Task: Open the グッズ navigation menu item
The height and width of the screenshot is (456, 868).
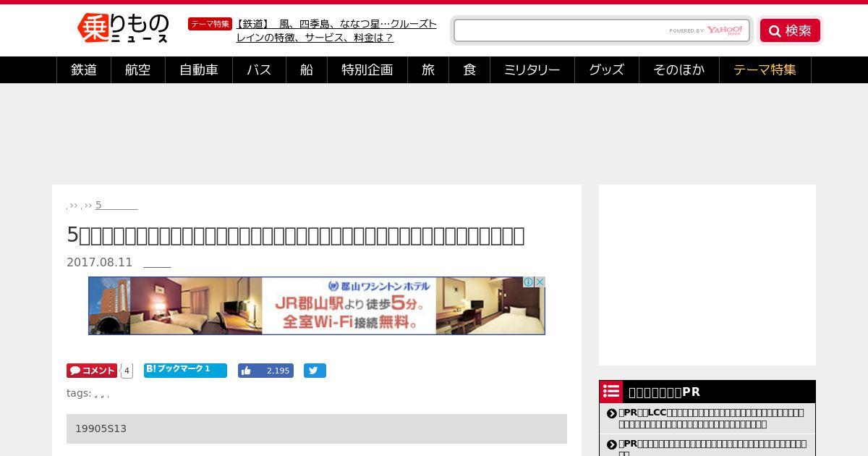Action: (x=607, y=70)
